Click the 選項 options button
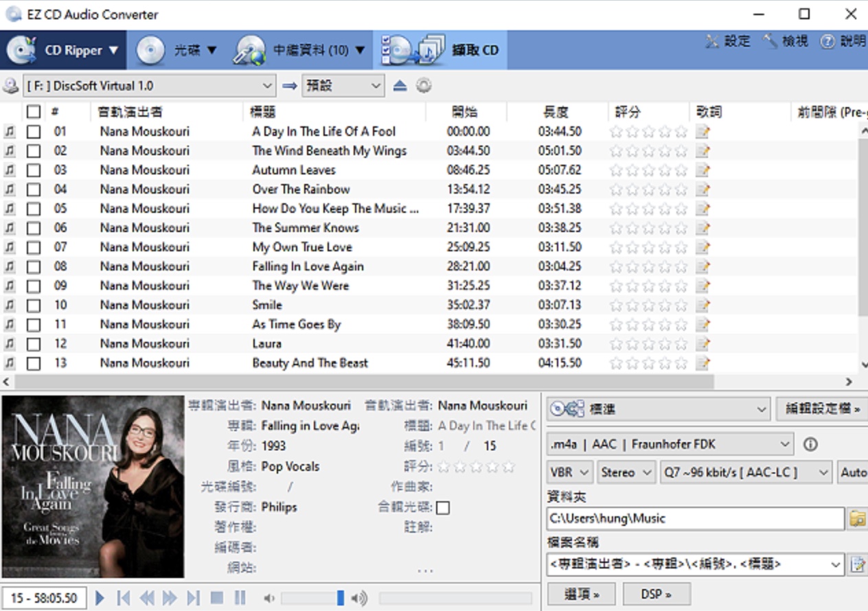The height and width of the screenshot is (611, 868). tap(582, 594)
